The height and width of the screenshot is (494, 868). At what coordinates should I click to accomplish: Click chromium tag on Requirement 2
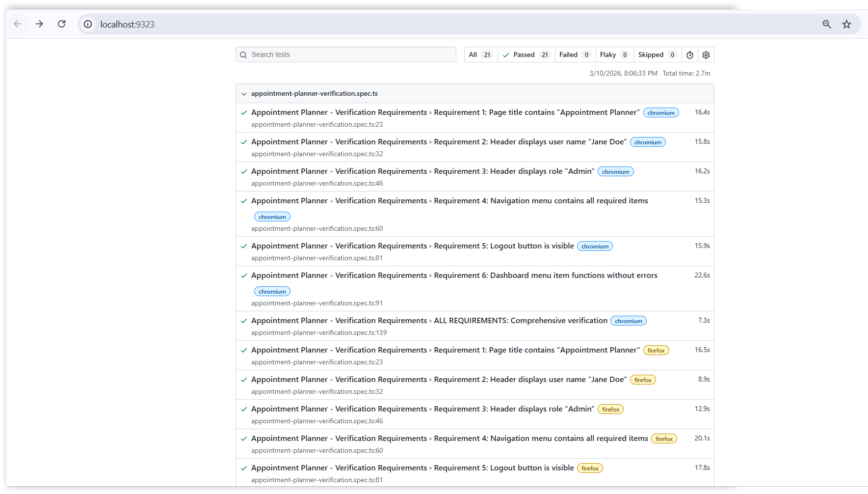pyautogui.click(x=648, y=142)
